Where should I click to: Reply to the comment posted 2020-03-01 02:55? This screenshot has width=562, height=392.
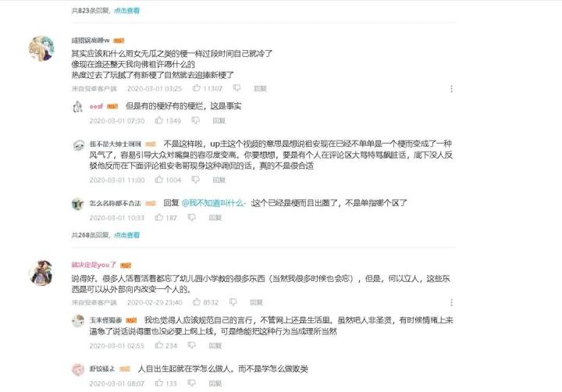coord(215,345)
